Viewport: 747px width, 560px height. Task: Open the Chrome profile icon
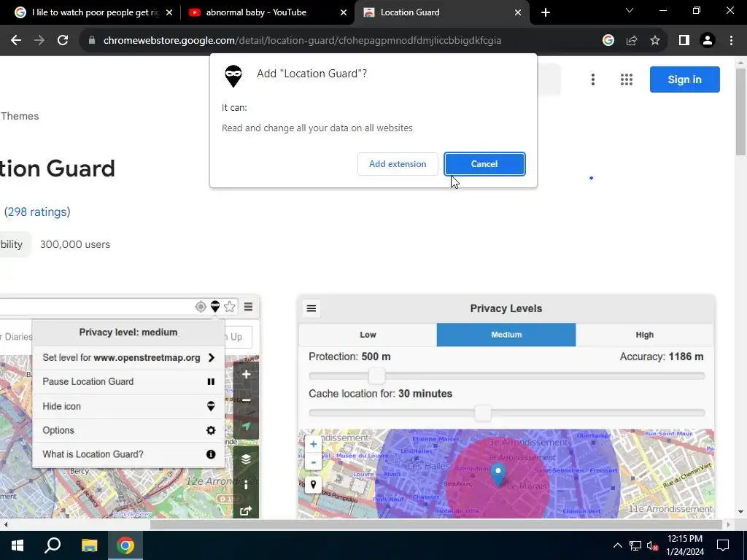(708, 41)
